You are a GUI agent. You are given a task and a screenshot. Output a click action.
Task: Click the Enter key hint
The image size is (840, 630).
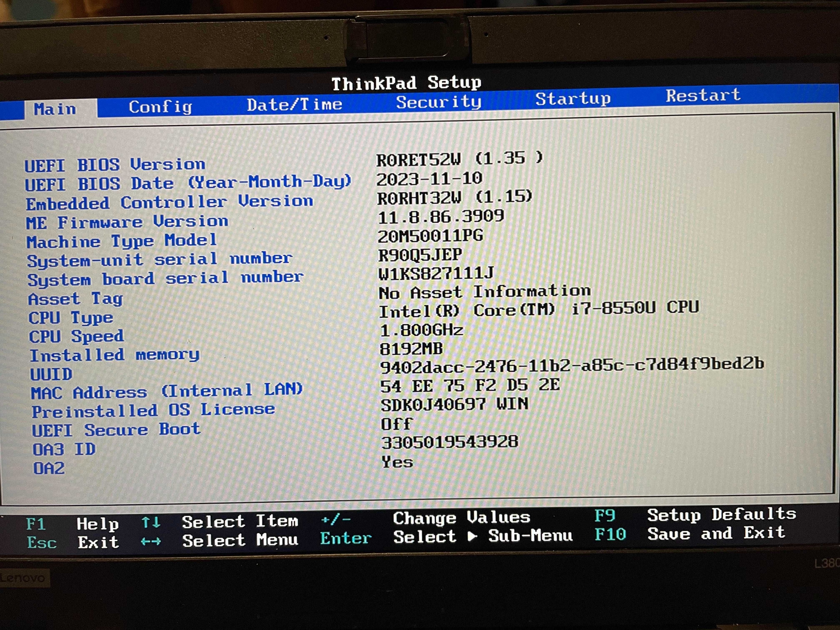click(x=346, y=538)
